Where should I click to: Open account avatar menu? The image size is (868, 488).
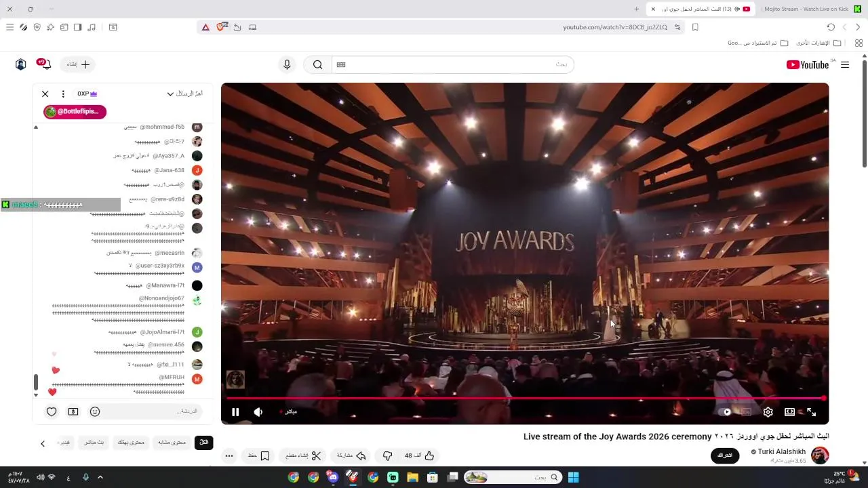21,64
